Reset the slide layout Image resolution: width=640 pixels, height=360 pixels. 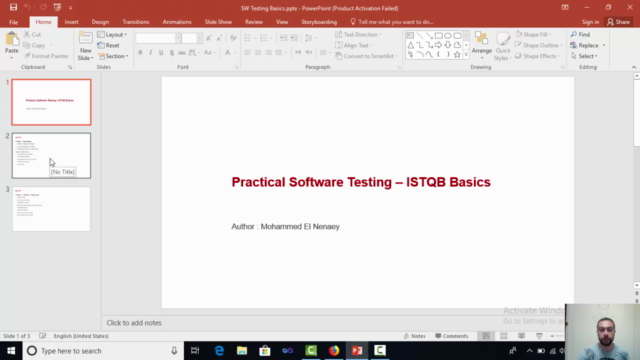109,45
